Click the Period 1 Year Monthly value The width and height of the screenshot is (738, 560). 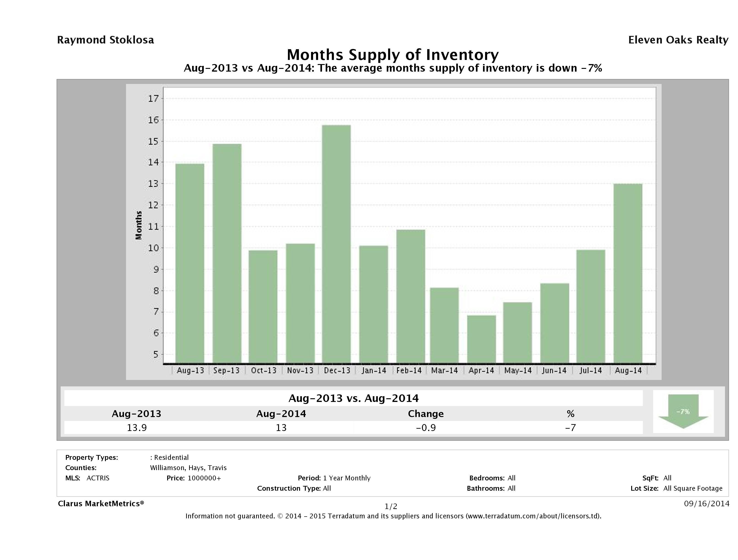click(x=347, y=478)
